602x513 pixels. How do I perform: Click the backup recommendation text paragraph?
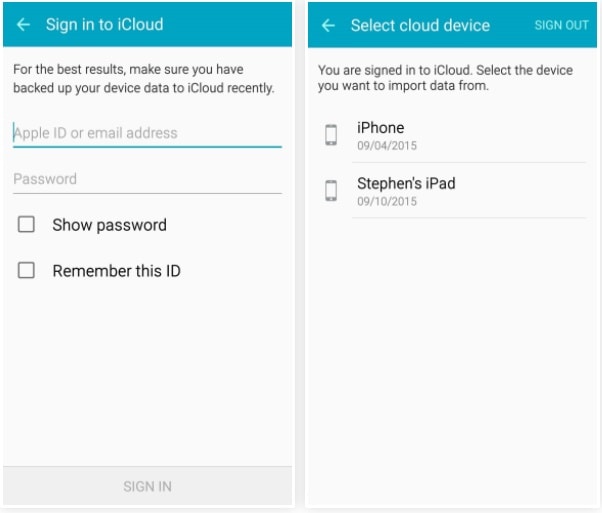pyautogui.click(x=144, y=79)
